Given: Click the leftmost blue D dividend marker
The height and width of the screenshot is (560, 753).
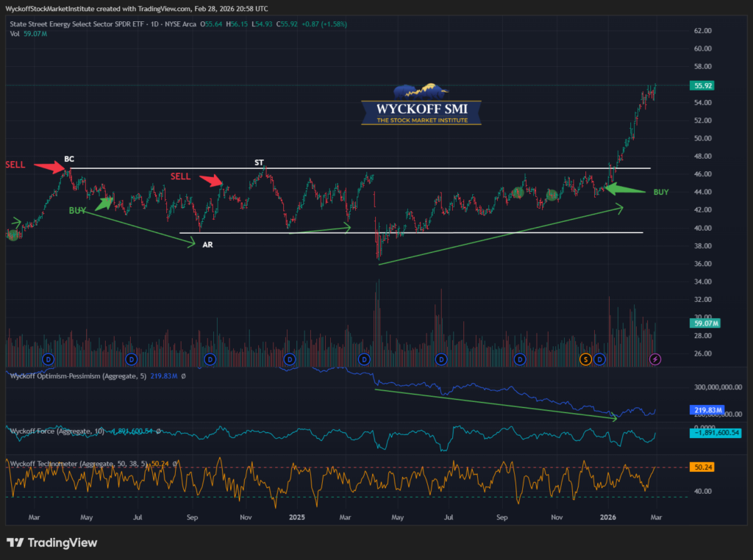Looking at the screenshot, I should [49, 359].
